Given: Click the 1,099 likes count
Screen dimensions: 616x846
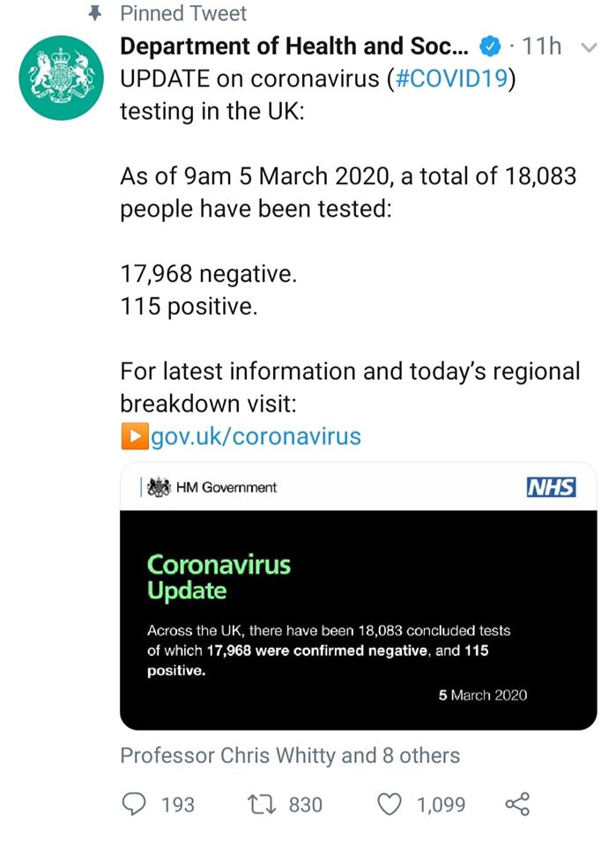Looking at the screenshot, I should pyautogui.click(x=441, y=805).
